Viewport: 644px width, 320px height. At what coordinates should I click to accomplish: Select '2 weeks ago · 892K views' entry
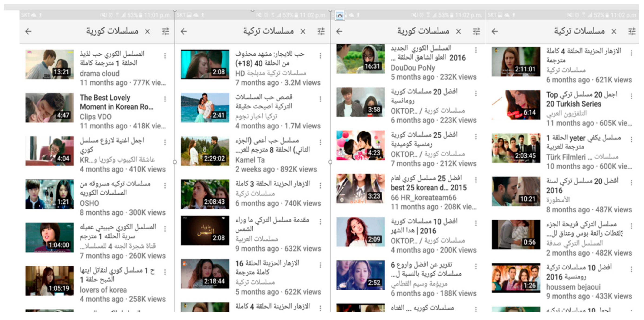[x=276, y=169]
